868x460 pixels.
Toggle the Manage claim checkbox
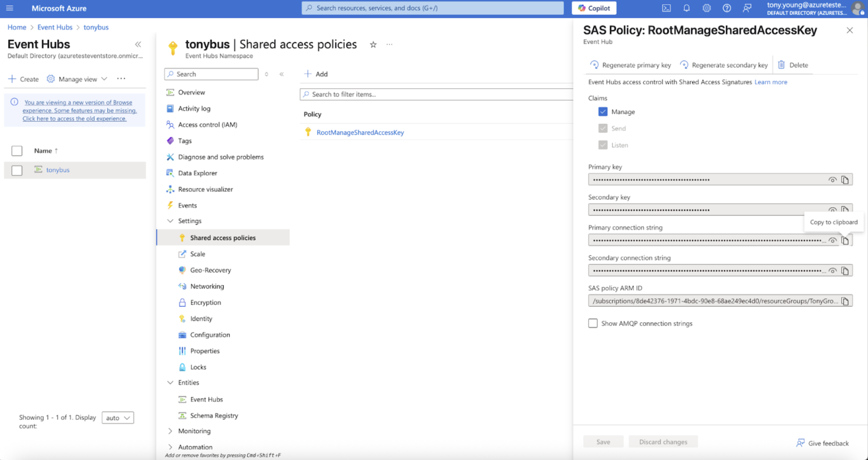pyautogui.click(x=603, y=112)
